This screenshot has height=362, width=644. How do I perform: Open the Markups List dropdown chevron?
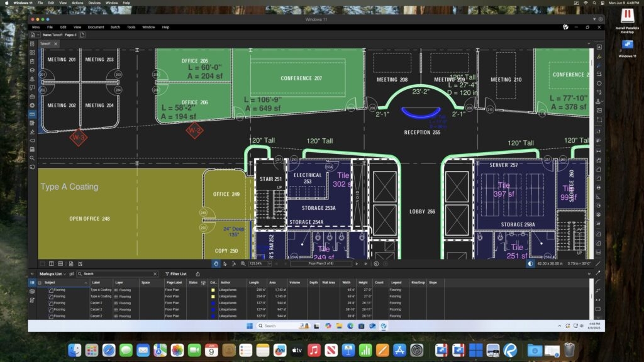pyautogui.click(x=65, y=274)
